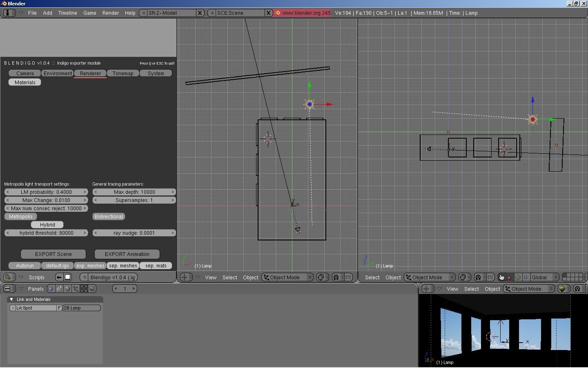Switch to the Tonemap tab in Blendigo
Viewport: 588px width, 368px height.
click(x=123, y=73)
